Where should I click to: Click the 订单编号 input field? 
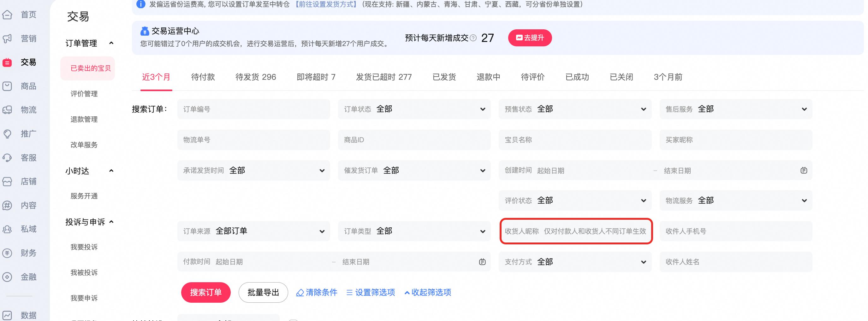pos(254,109)
